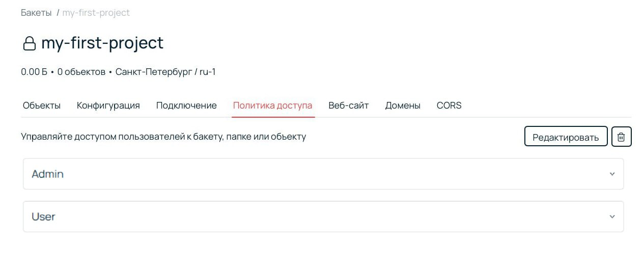Delete the access policy with the trash icon

[621, 137]
